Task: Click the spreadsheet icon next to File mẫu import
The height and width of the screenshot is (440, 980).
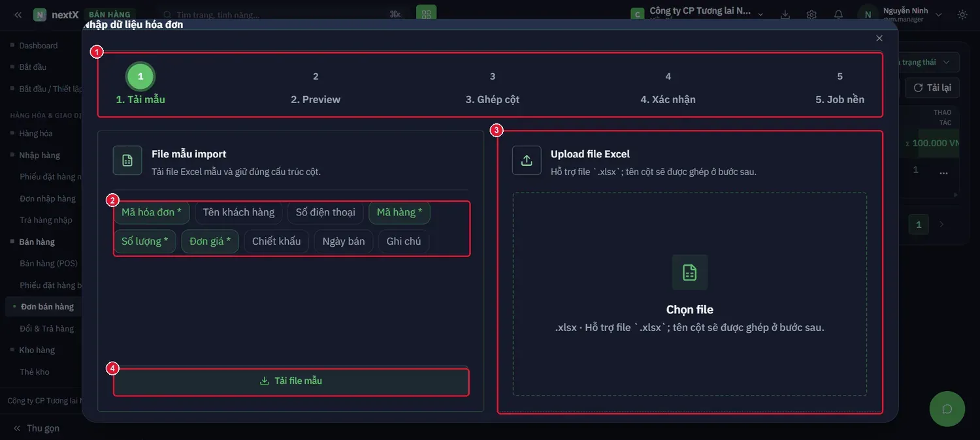Action: click(127, 160)
